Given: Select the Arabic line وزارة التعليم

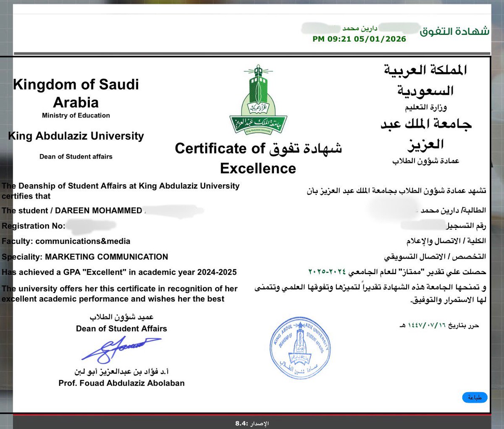Looking at the screenshot, I should click(x=425, y=107).
